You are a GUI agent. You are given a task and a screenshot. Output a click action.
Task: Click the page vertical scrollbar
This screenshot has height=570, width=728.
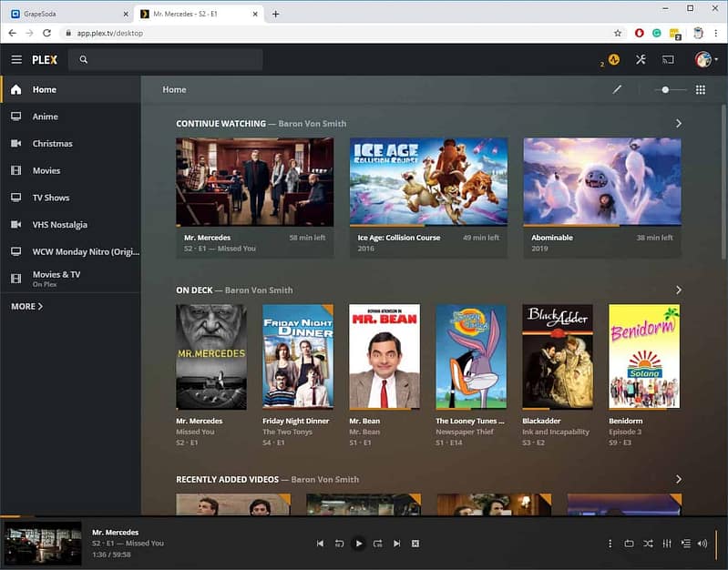723,182
